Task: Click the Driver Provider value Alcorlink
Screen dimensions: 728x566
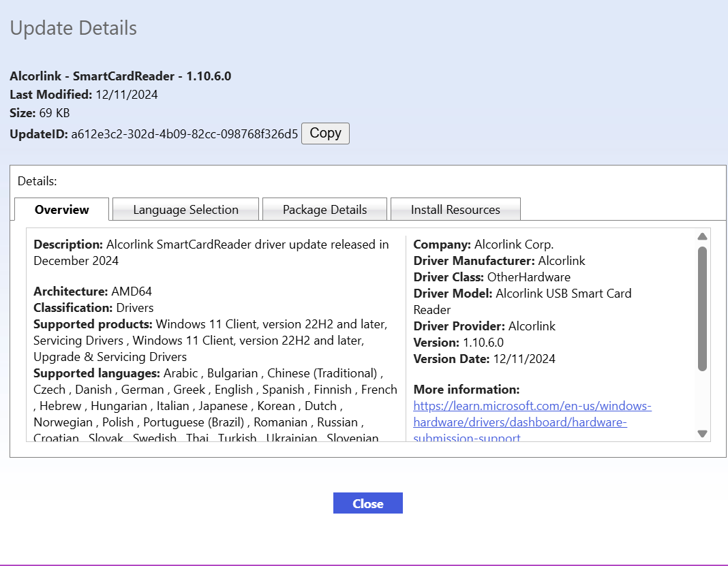Action: (x=532, y=326)
